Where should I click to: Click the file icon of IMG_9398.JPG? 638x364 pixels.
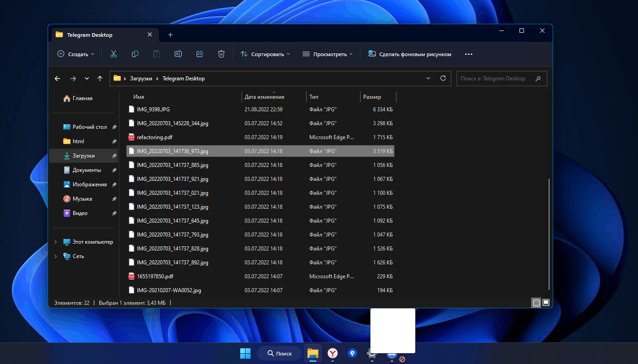coord(132,109)
